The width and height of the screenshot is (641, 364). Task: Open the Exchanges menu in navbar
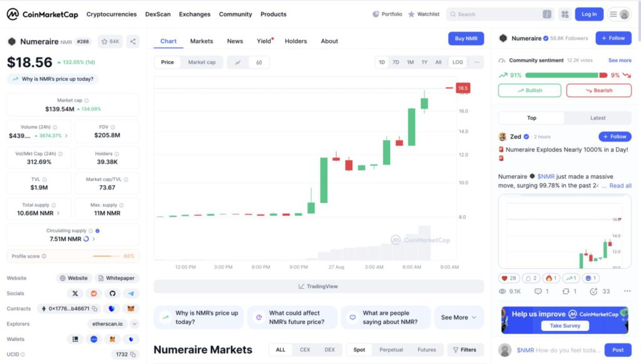(x=195, y=14)
